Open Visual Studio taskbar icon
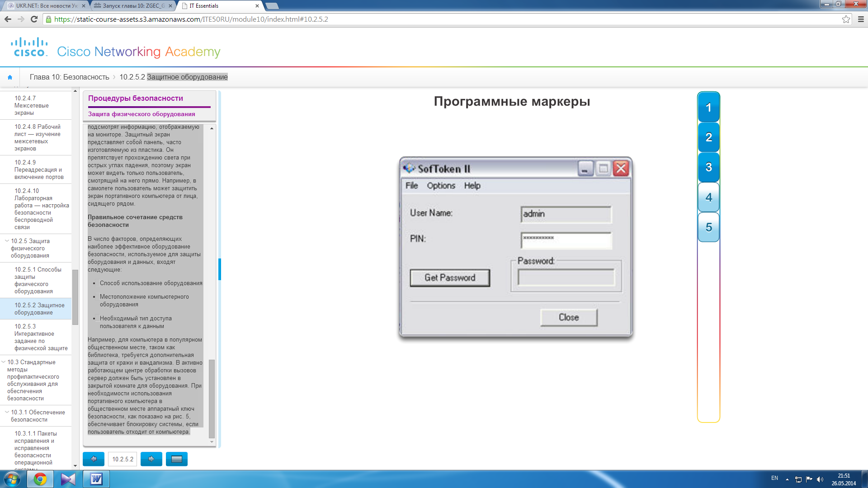Screen dimensions: 868x488 click(68, 479)
